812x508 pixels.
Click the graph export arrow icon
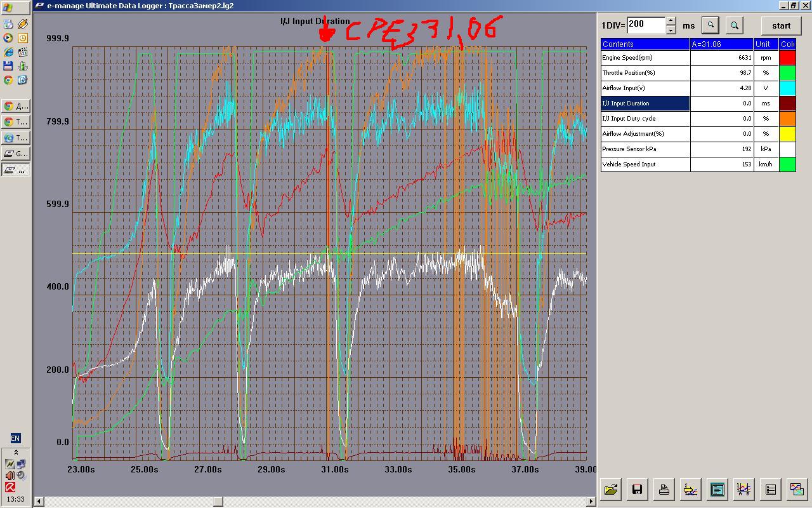(690, 490)
